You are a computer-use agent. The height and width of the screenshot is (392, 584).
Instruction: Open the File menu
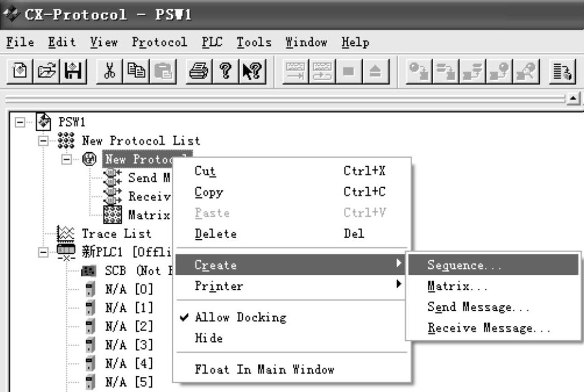click(x=20, y=42)
